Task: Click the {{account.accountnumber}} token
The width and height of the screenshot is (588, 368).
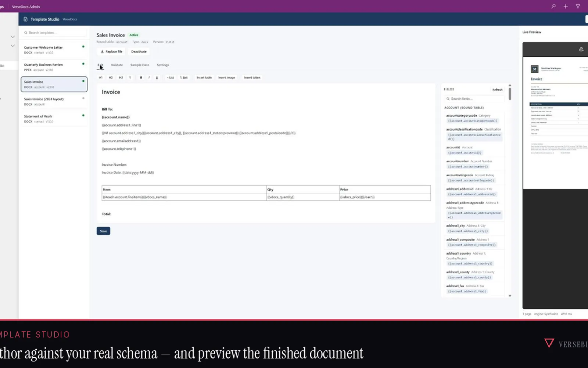Action: pos(468,167)
